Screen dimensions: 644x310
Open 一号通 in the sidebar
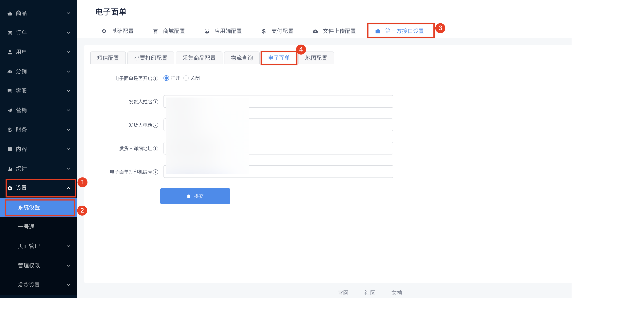click(x=26, y=227)
